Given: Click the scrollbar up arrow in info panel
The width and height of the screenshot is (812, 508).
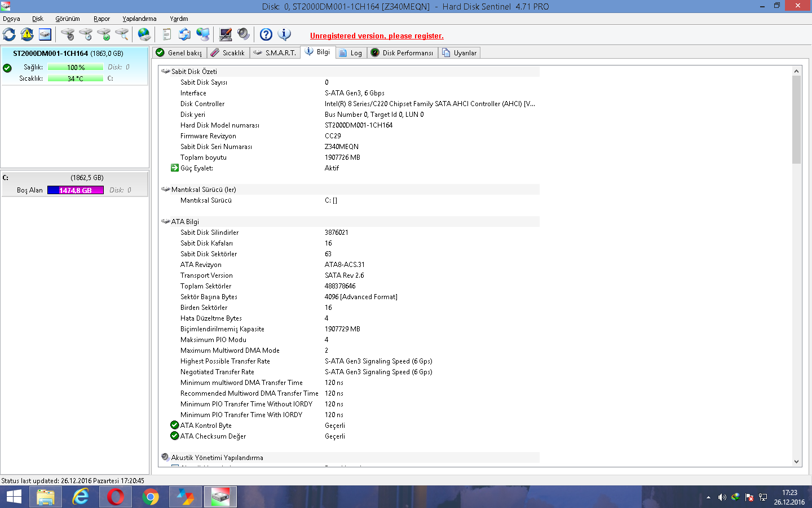Looking at the screenshot, I should 796,71.
